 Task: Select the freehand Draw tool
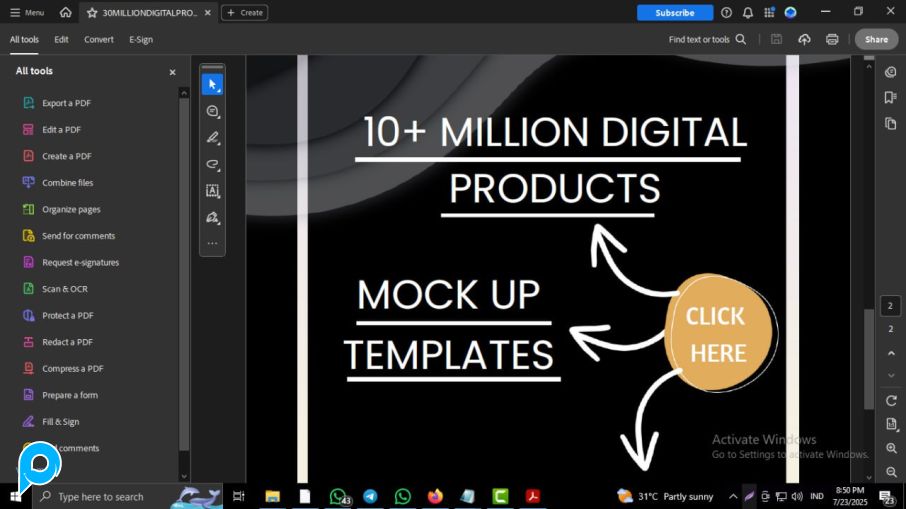[x=212, y=164]
